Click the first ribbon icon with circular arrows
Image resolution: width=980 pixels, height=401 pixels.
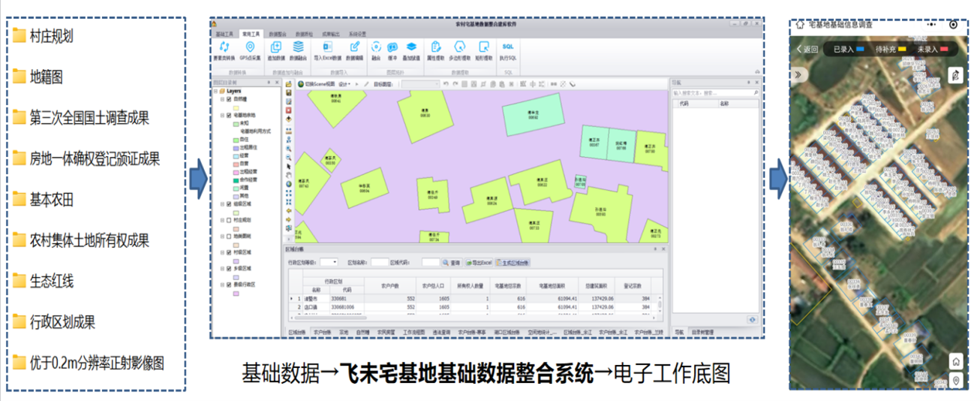coord(224,47)
